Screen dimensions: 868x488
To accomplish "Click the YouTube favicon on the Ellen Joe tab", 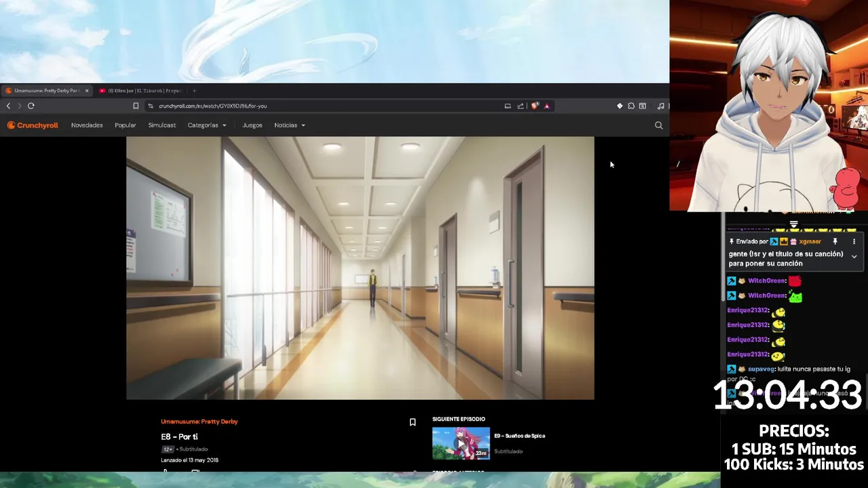I will 102,91.
